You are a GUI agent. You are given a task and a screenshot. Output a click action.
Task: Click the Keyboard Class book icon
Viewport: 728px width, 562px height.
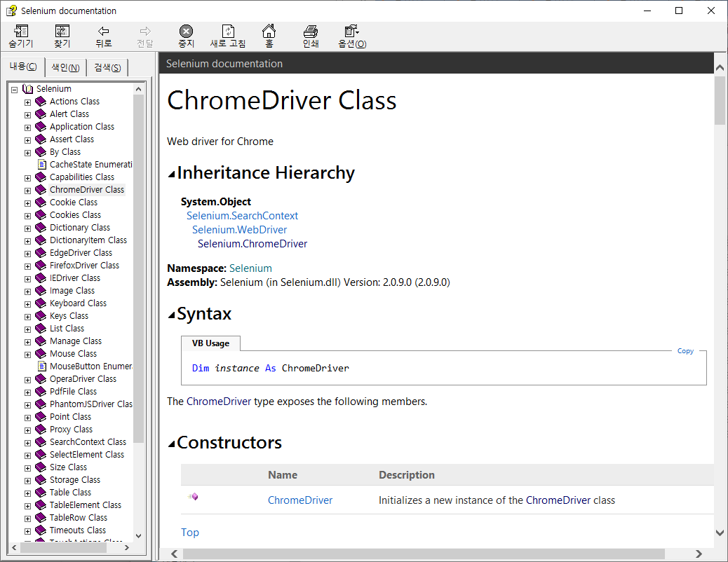(x=41, y=303)
